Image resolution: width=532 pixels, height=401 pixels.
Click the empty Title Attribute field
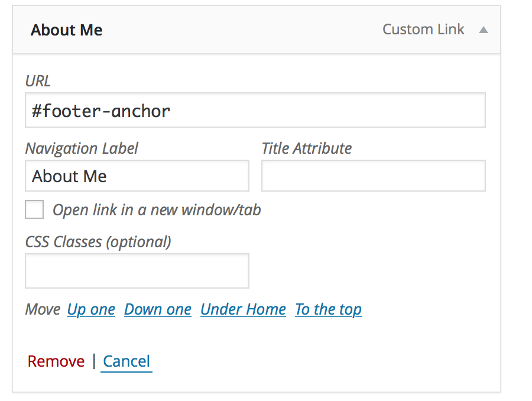[x=373, y=176]
